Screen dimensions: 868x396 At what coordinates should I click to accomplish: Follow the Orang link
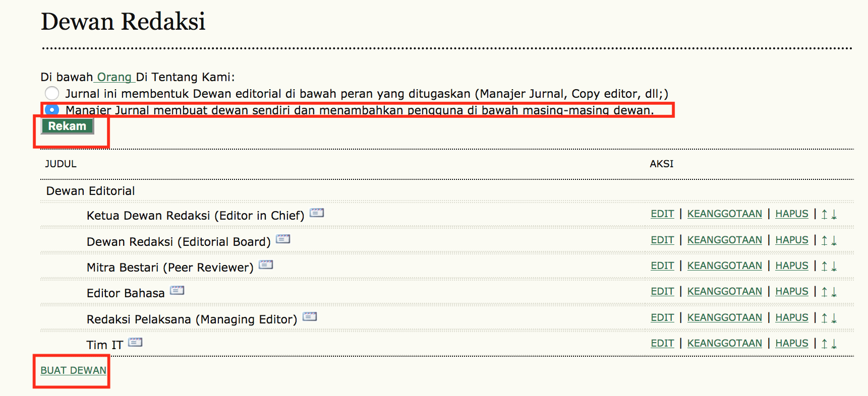[x=114, y=77]
